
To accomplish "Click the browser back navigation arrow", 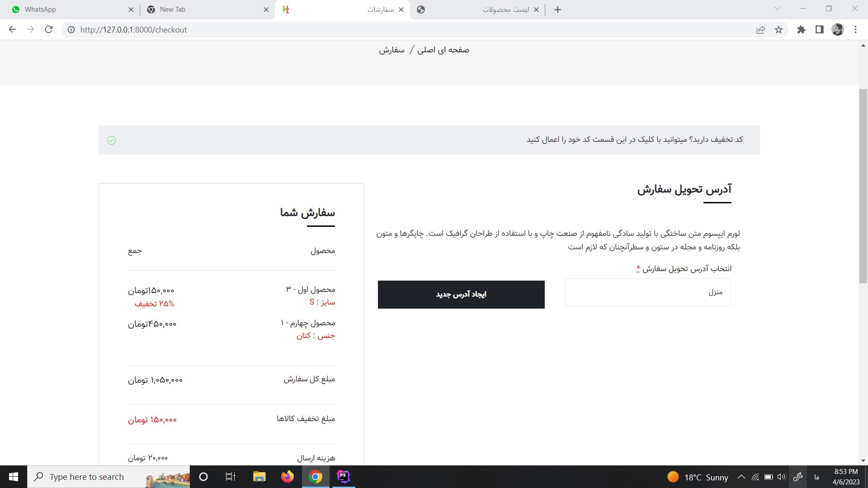I will click(12, 29).
